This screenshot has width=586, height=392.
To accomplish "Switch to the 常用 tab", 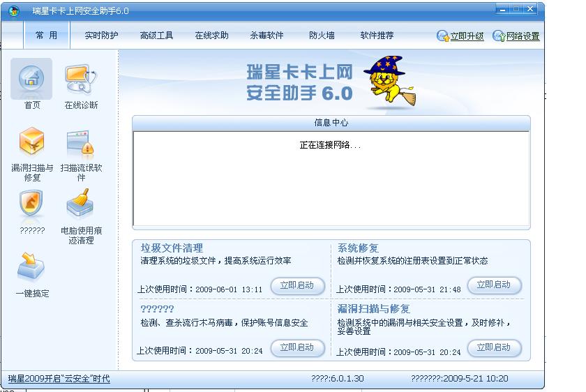I will pos(47,35).
